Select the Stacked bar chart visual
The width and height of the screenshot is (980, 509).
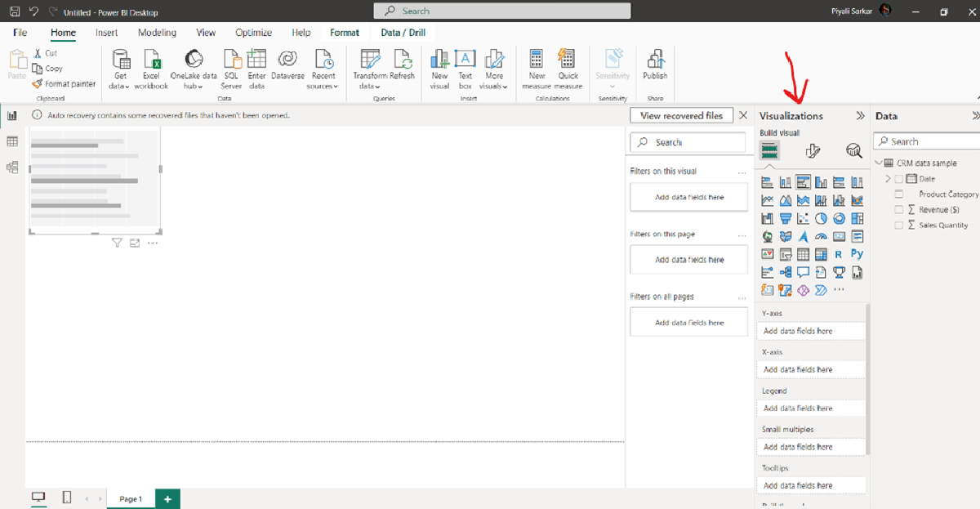[767, 182]
